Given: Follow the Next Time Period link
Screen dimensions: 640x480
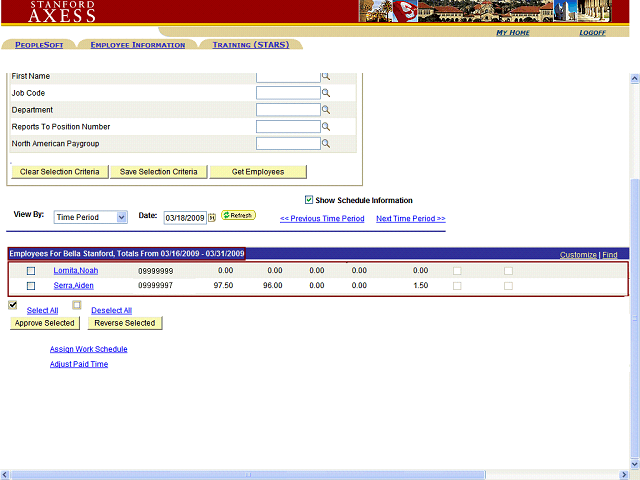Looking at the screenshot, I should (410, 218).
